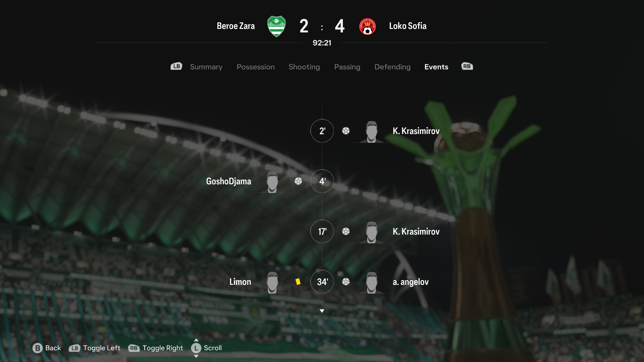Viewport: 644px width, 362px height.
Task: Click the RB bumper icon after Events
Action: (x=467, y=66)
